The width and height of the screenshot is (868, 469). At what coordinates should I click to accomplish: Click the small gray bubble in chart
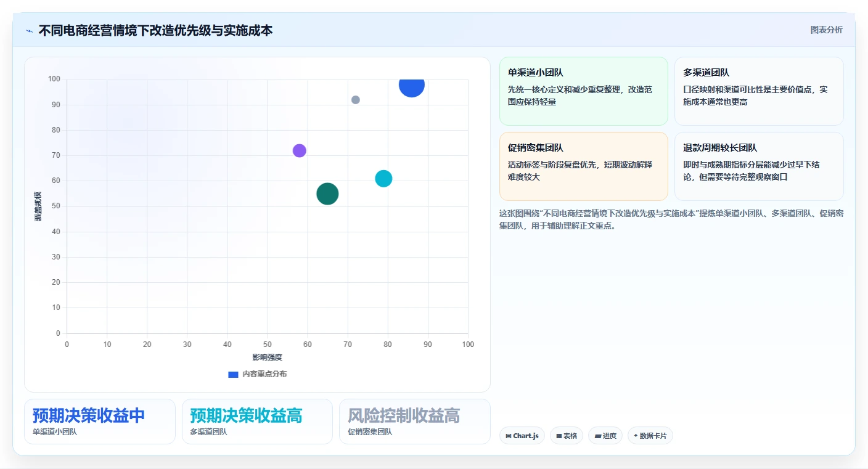pos(356,100)
